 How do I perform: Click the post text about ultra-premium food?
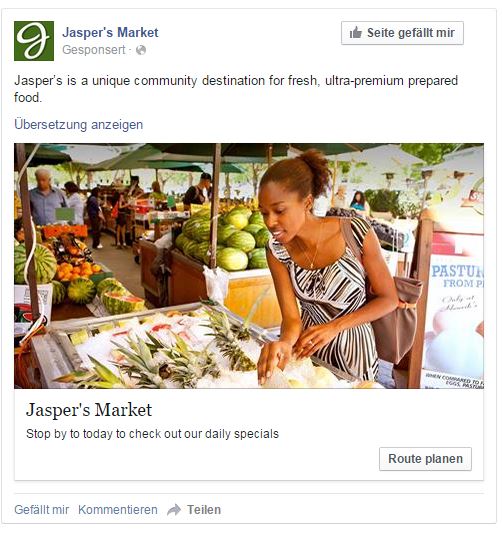pos(236,89)
